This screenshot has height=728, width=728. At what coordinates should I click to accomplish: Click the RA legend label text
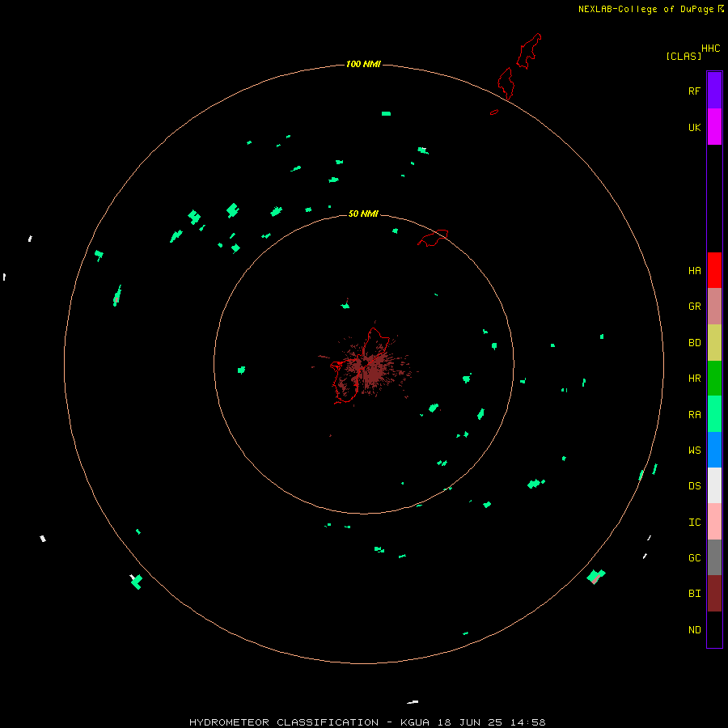coord(694,415)
